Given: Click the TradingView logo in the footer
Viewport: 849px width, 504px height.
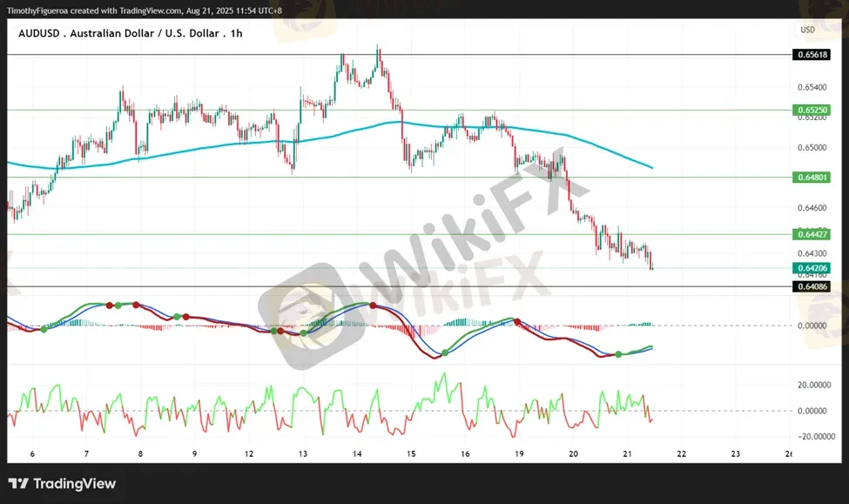Looking at the screenshot, I should click(x=62, y=484).
